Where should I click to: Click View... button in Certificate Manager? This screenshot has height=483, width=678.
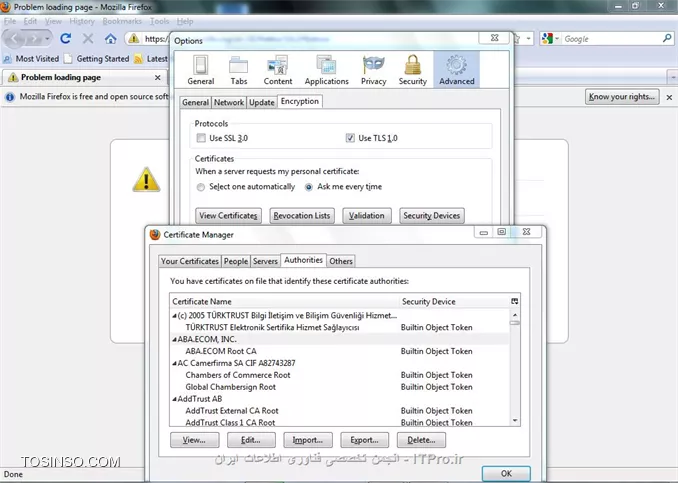point(194,440)
